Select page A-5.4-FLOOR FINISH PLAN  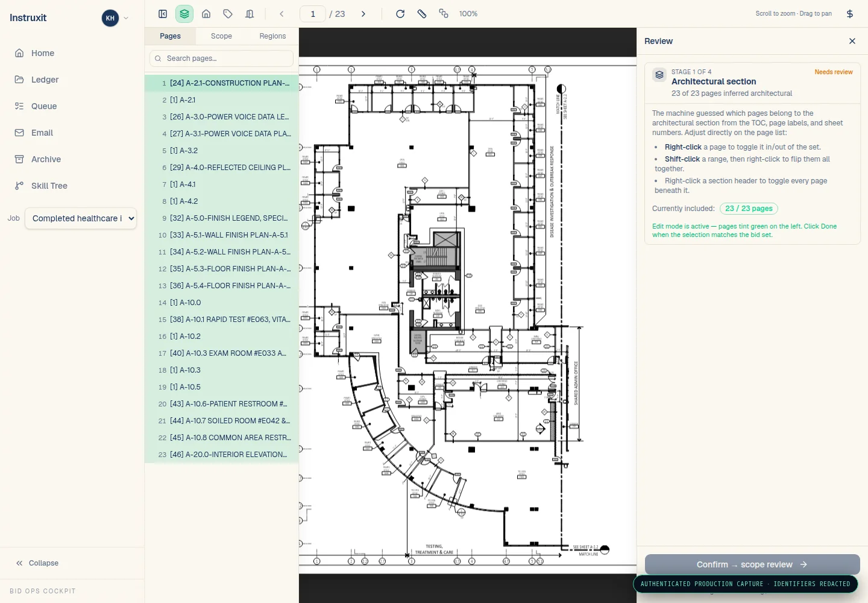point(222,286)
